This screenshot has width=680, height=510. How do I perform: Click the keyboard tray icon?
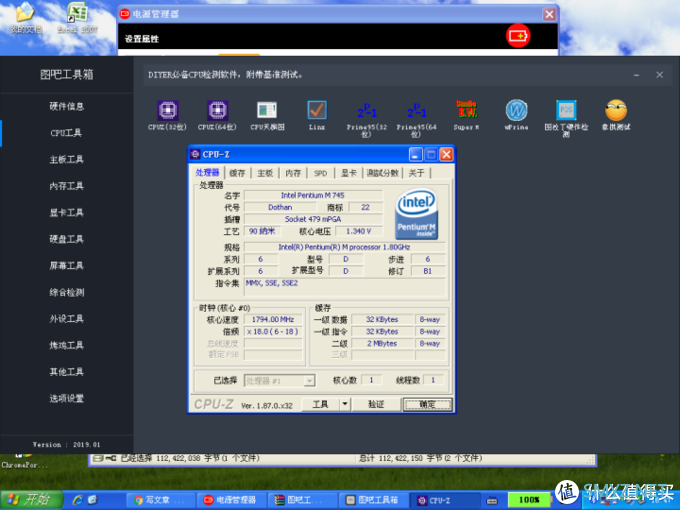[492, 500]
